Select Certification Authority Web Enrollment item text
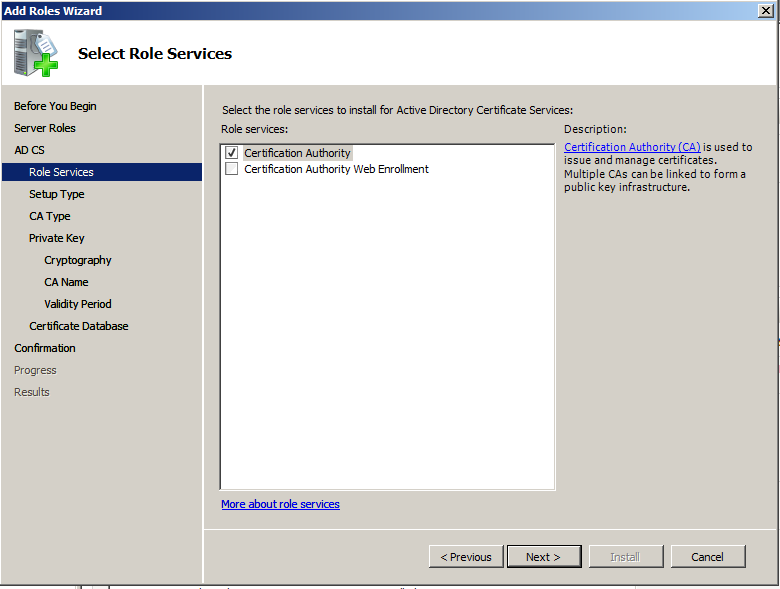Image resolution: width=780 pixels, height=589 pixels. [x=336, y=169]
